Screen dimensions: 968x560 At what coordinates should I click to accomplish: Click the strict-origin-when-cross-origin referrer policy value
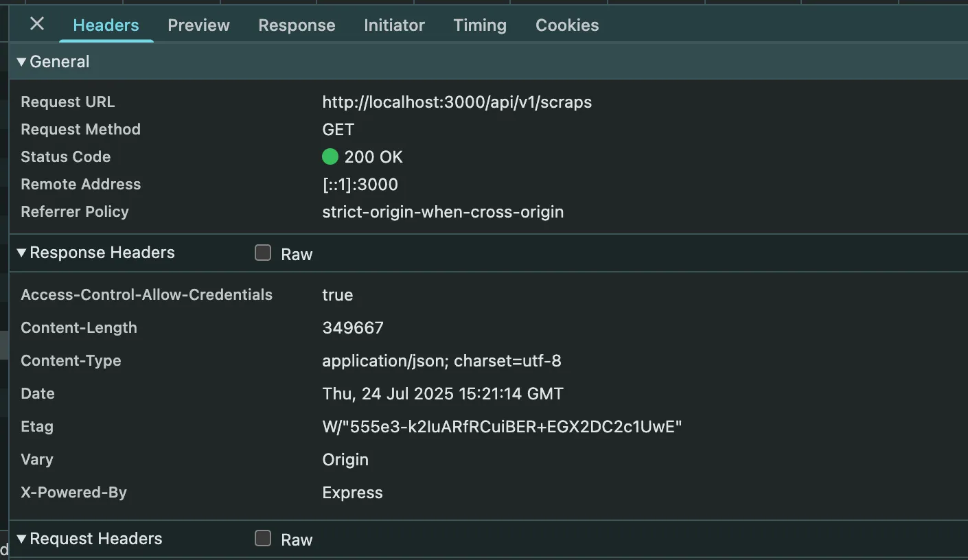[x=443, y=212]
